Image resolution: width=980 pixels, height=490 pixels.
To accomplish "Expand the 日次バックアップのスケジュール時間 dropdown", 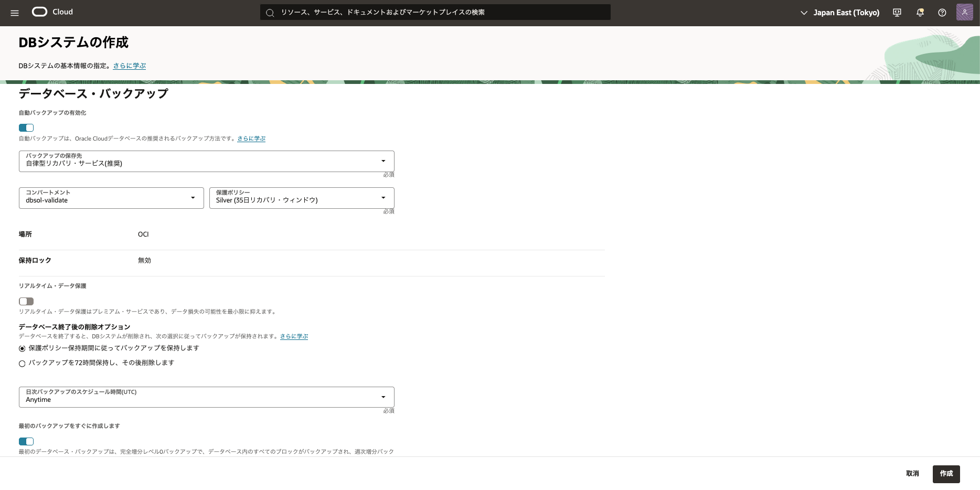I will pyautogui.click(x=206, y=397).
